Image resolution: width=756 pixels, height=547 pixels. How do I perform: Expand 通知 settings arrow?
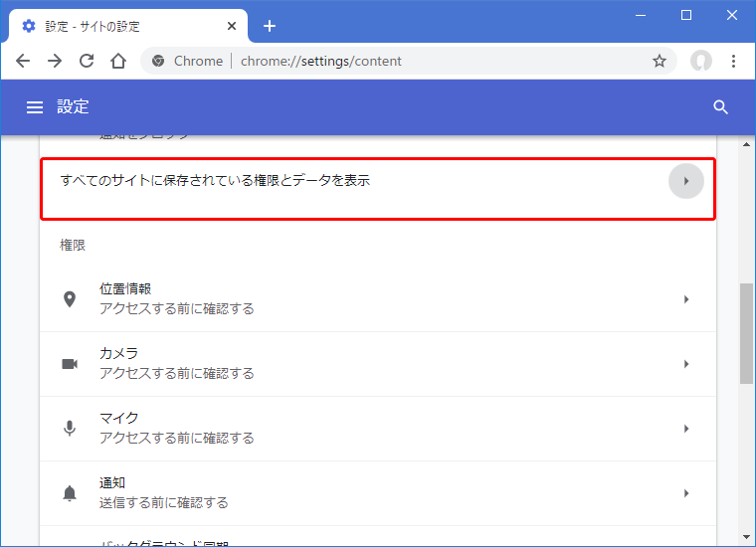tap(685, 493)
